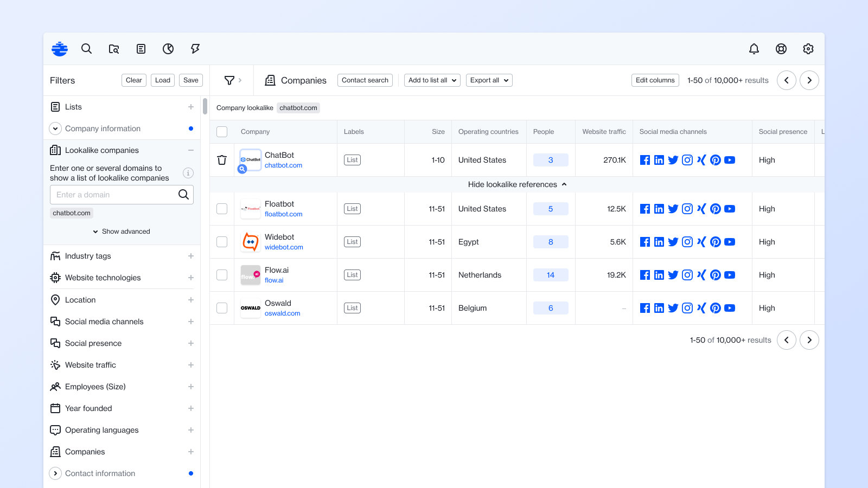This screenshot has width=868, height=488.
Task: Click the notifications bell icon
Action: click(x=754, y=49)
